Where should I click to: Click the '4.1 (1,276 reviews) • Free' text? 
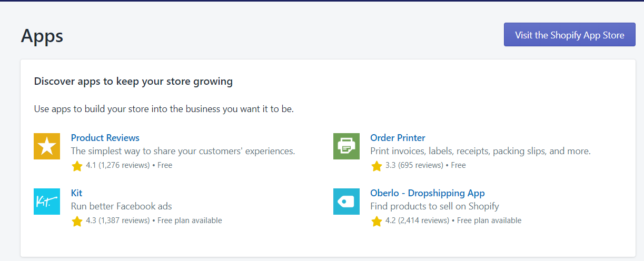[x=129, y=165]
